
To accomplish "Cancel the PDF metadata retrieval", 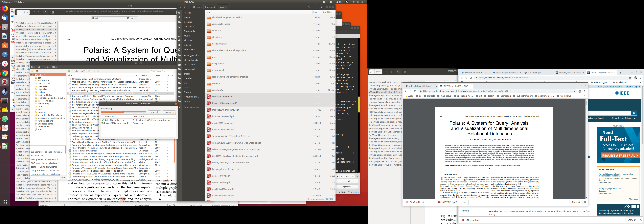I will tap(154, 112).
